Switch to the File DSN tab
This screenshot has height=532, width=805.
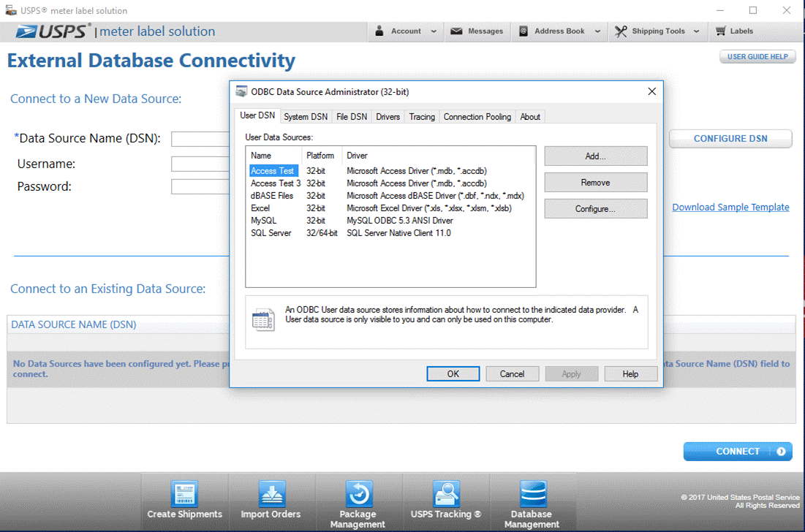(x=352, y=117)
